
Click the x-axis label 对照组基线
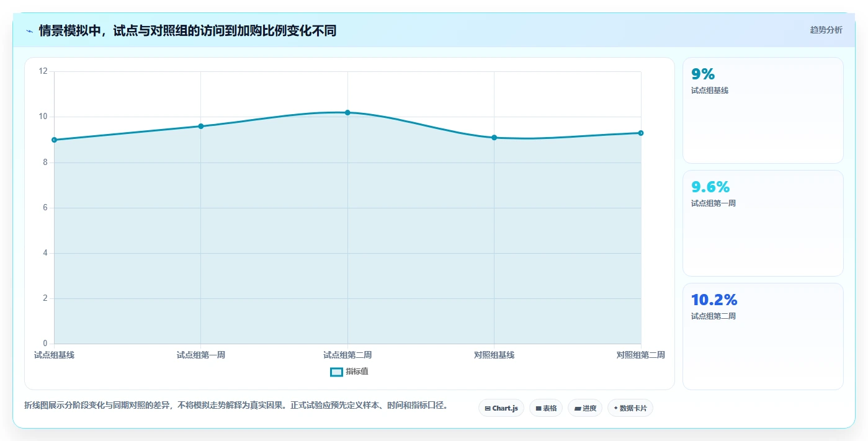pyautogui.click(x=494, y=355)
